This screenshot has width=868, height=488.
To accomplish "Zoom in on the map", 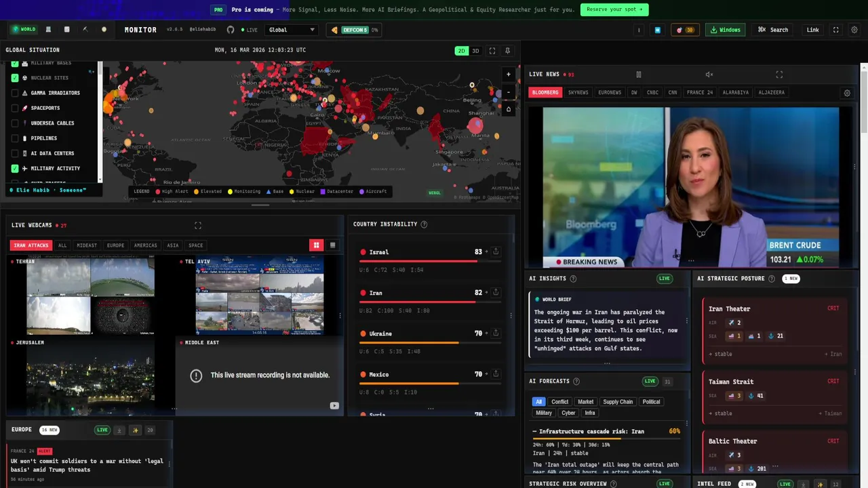I will point(509,75).
